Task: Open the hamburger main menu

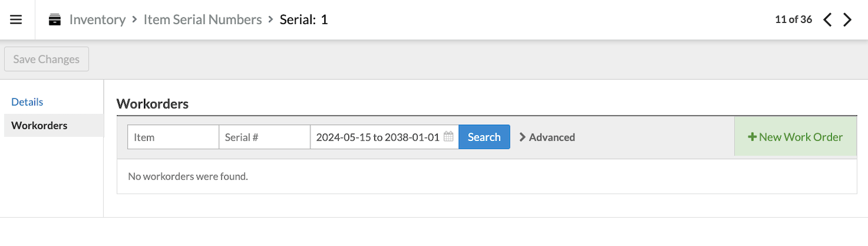Action: click(16, 19)
